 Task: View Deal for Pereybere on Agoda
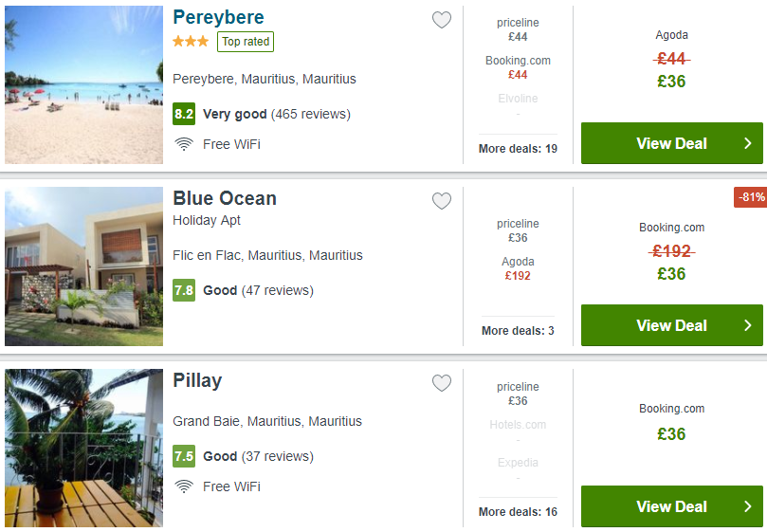[x=671, y=143]
